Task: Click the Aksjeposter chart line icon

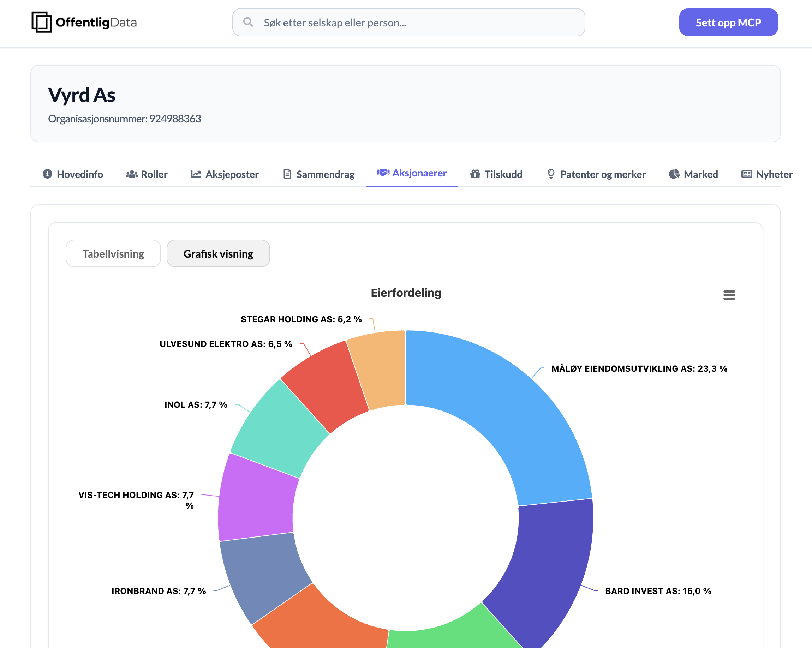Action: [x=196, y=174]
